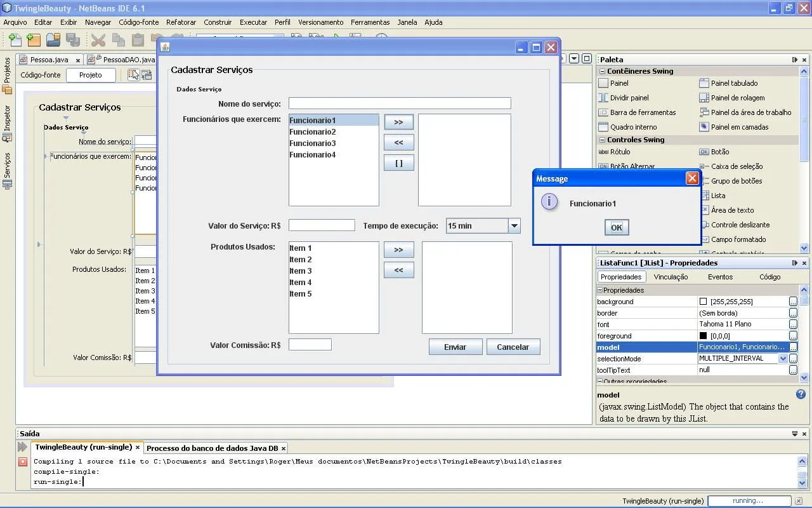Click OK in the Message dialog
This screenshot has height=508, width=812.
pyautogui.click(x=616, y=227)
